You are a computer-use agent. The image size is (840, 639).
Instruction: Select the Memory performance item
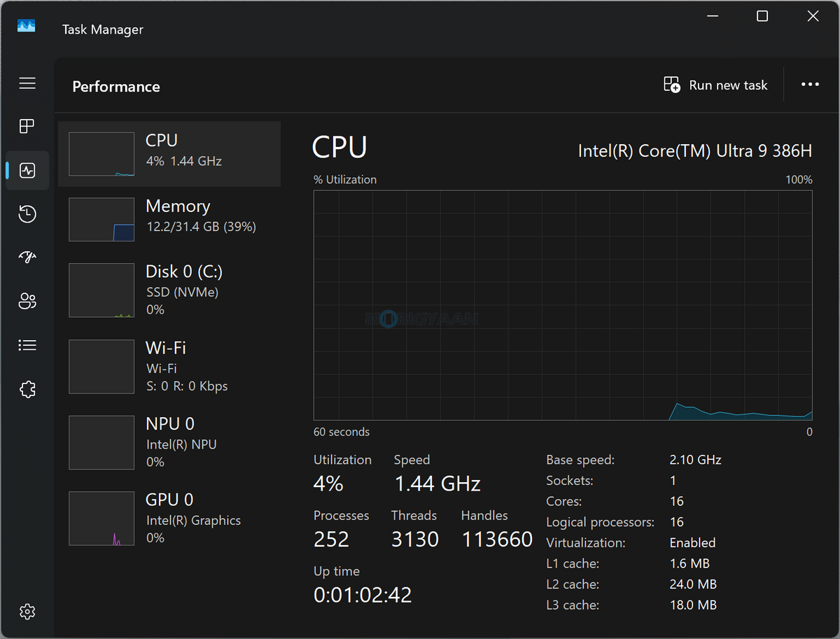[169, 219]
